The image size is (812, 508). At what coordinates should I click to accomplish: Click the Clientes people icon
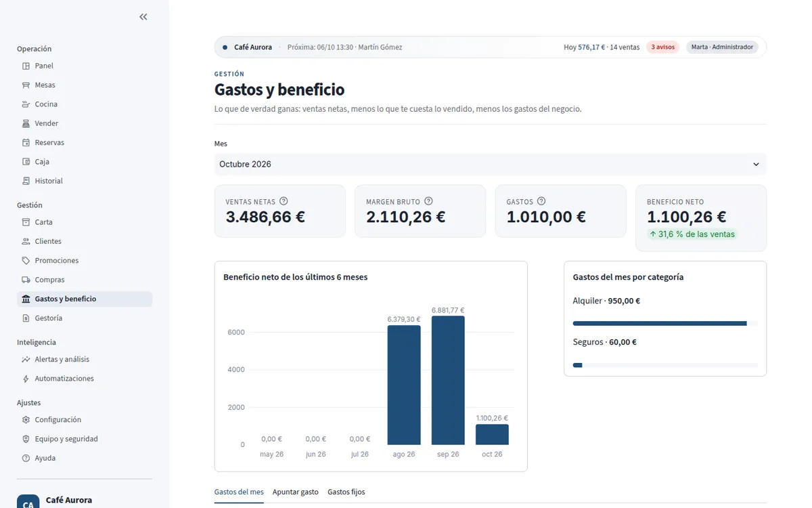26,241
